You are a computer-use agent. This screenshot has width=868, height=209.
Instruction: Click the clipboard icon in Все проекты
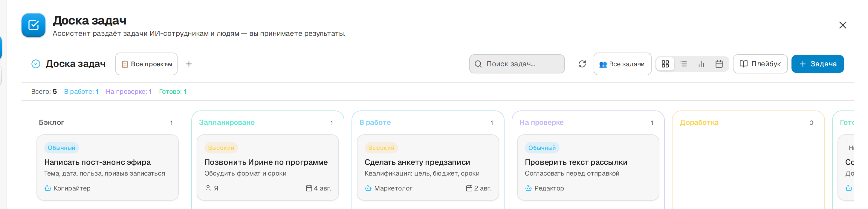pyautogui.click(x=125, y=64)
